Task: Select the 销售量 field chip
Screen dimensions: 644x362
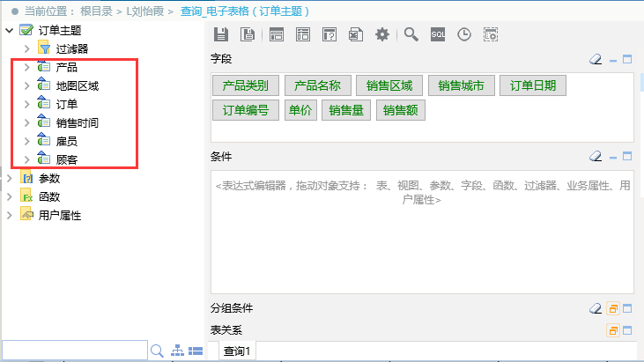Action: click(346, 110)
